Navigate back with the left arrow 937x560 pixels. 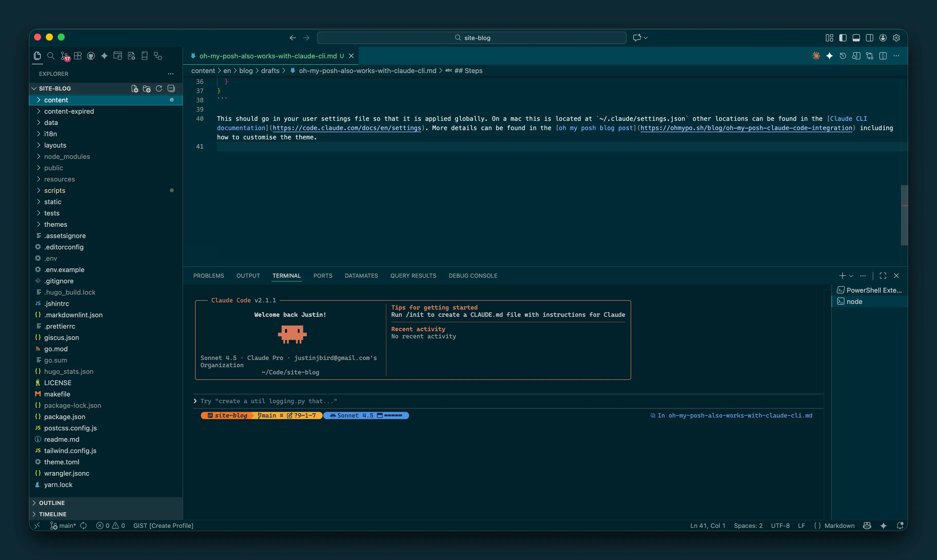pyautogui.click(x=293, y=38)
